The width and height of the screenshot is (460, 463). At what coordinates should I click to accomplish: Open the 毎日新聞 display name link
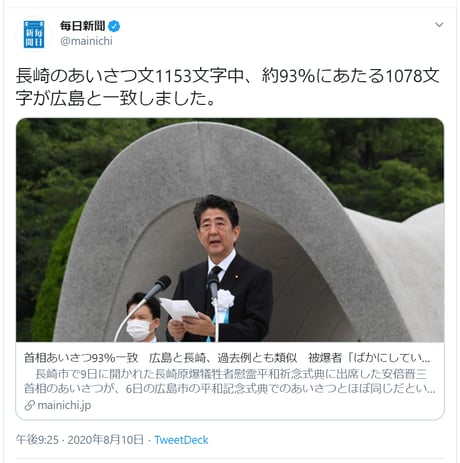tap(82, 26)
